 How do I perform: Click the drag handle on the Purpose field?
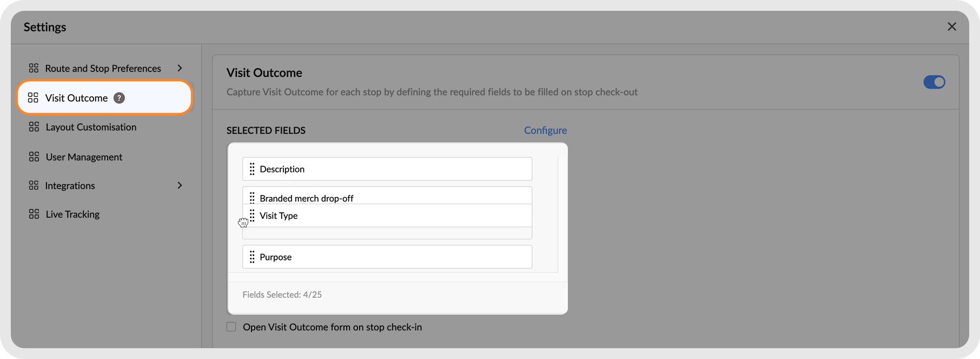point(252,257)
